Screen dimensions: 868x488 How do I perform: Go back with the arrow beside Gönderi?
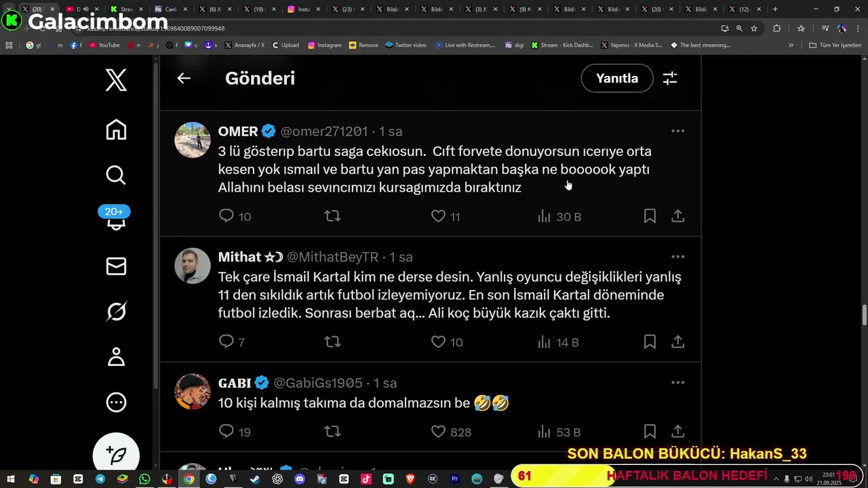(x=184, y=78)
